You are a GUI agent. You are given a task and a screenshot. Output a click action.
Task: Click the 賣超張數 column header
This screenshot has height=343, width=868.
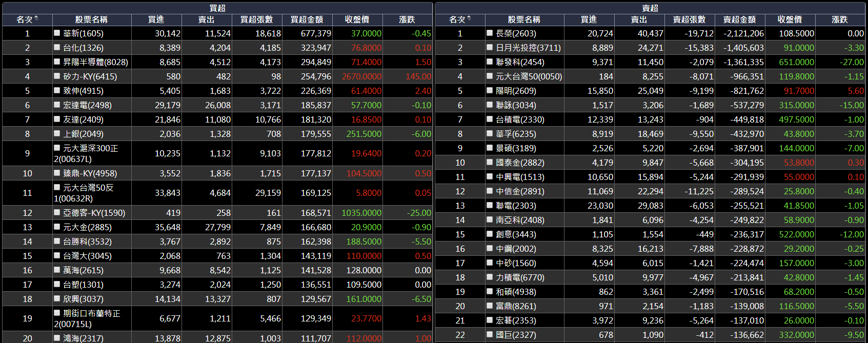pyautogui.click(x=690, y=19)
